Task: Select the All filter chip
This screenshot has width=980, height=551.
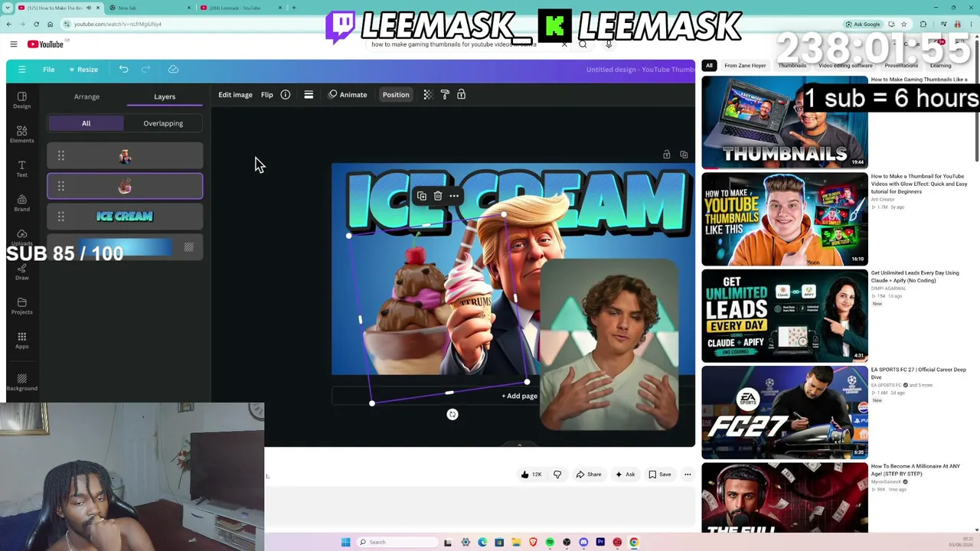Action: pyautogui.click(x=709, y=66)
